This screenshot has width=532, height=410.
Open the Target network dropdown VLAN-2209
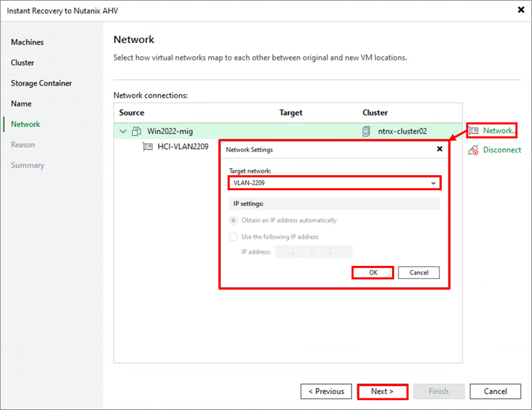334,183
